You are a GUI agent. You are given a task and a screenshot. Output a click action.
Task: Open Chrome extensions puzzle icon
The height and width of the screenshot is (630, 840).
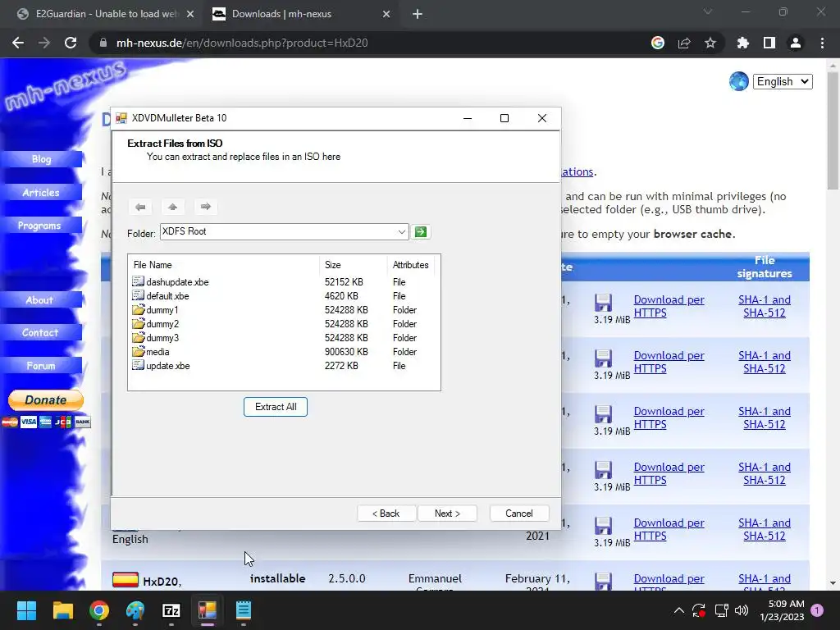tap(743, 43)
